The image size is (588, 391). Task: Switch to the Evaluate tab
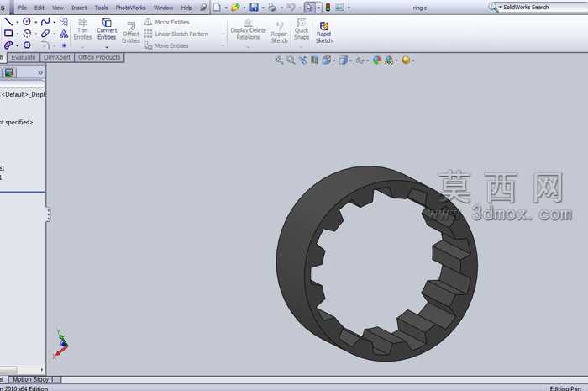[x=24, y=57]
